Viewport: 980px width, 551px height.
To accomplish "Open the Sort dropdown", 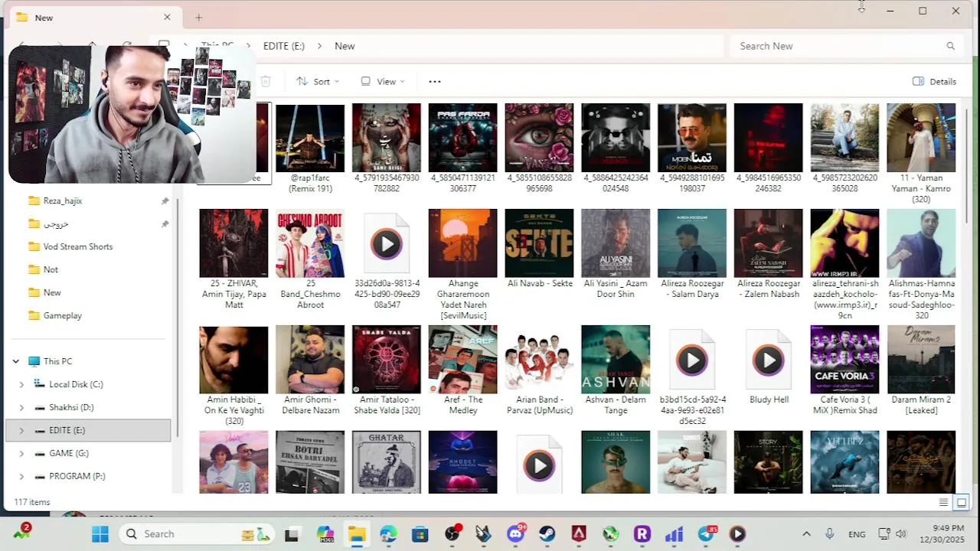I will pos(318,81).
